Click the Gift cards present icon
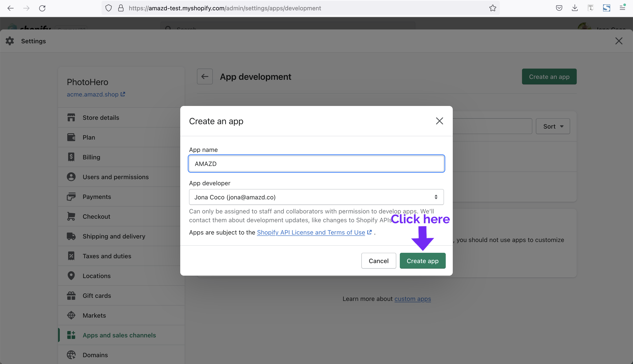633x364 pixels. tap(71, 295)
